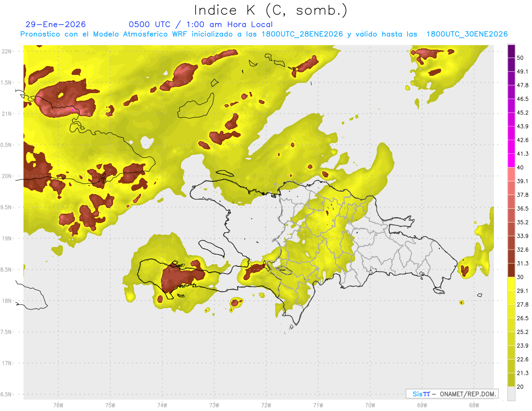The height and width of the screenshot is (411, 532).
Task: Click the '20N' latitude label
Action: [x=7, y=176]
